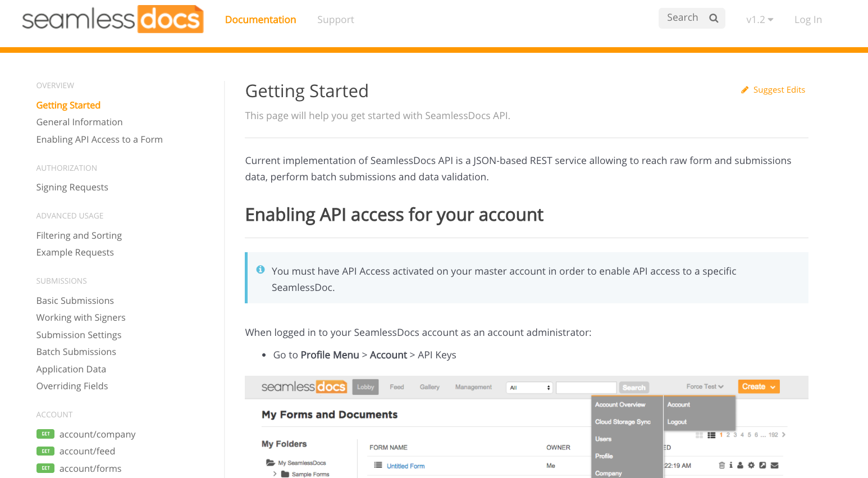
Task: Open the Support tab
Action: [336, 20]
